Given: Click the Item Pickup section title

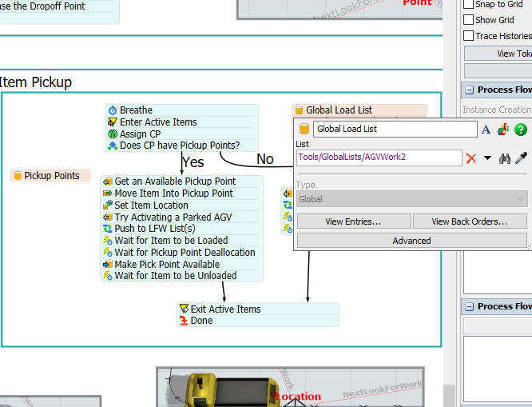Looking at the screenshot, I should tap(35, 82).
